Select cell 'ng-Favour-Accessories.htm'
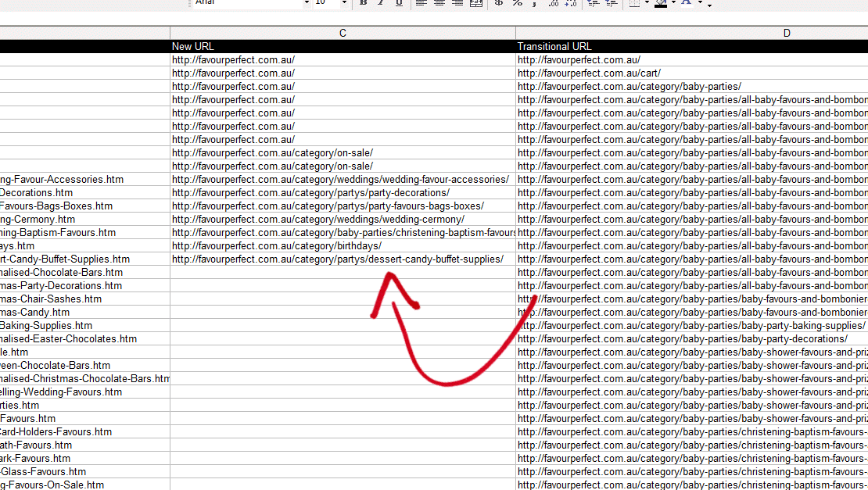The height and width of the screenshot is (490, 868). 84,179
